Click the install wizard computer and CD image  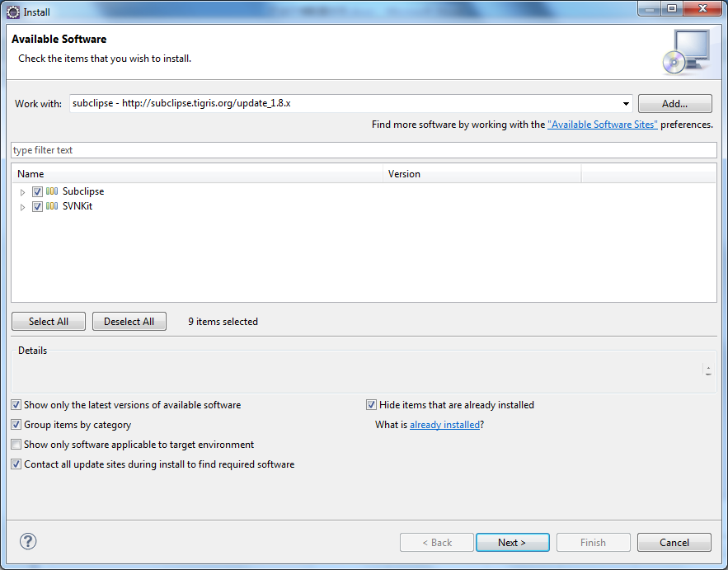click(x=686, y=52)
